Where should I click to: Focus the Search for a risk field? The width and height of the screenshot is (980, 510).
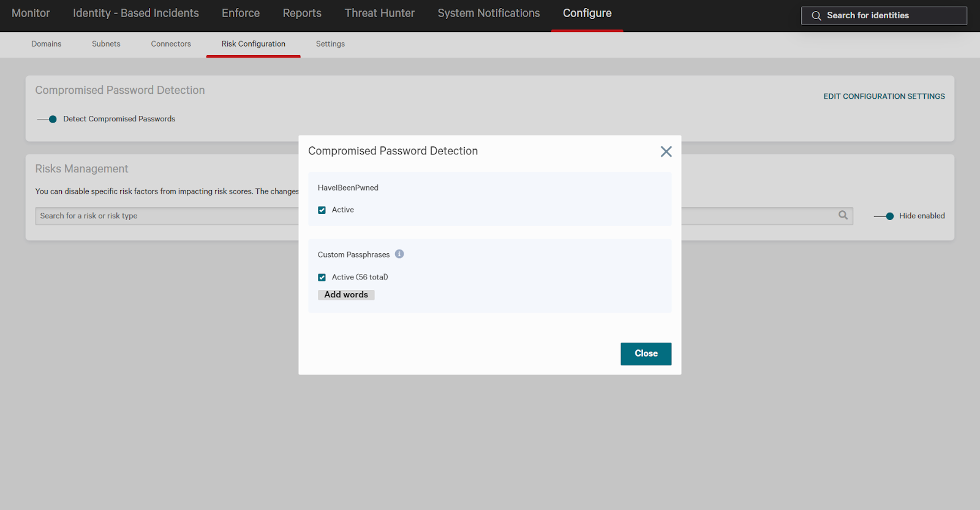point(444,216)
